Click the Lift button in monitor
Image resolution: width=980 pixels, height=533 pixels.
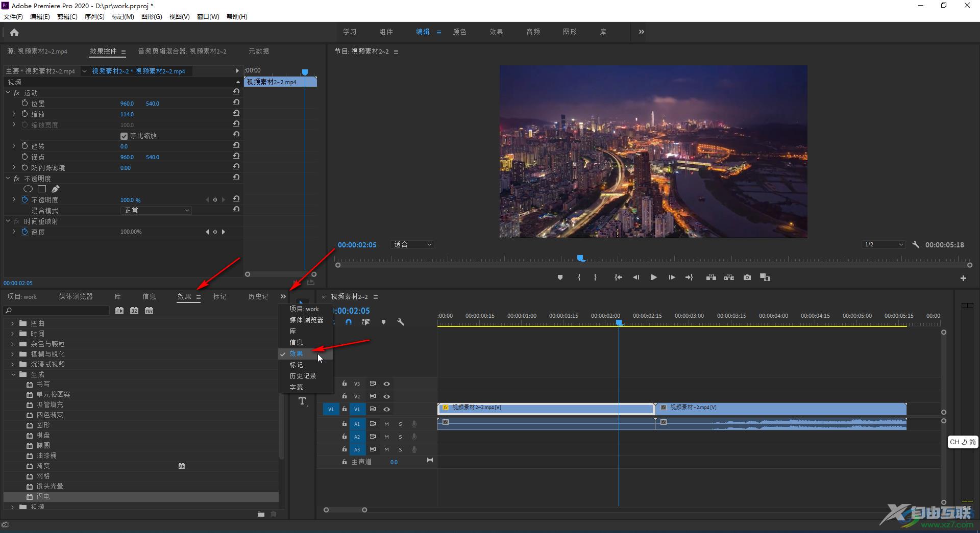pos(710,277)
